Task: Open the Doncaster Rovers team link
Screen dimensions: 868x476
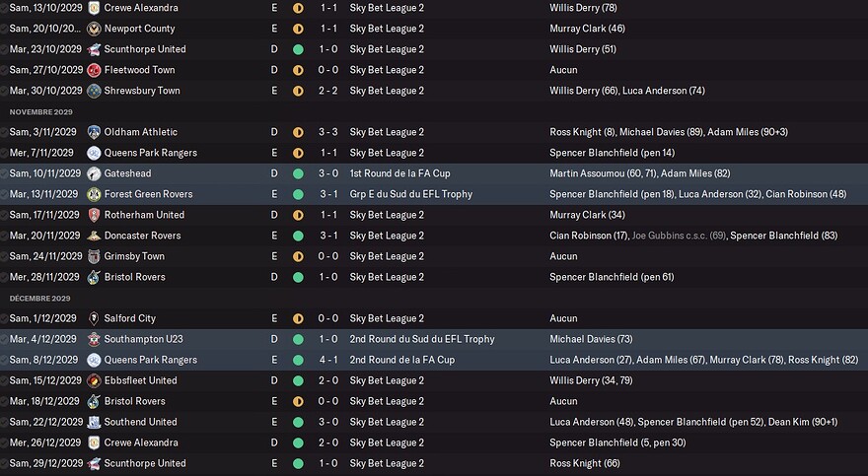Action: coord(142,236)
